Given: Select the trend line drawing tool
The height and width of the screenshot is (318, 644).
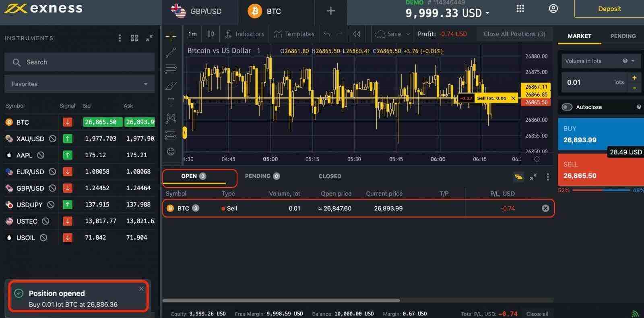Looking at the screenshot, I should [171, 52].
